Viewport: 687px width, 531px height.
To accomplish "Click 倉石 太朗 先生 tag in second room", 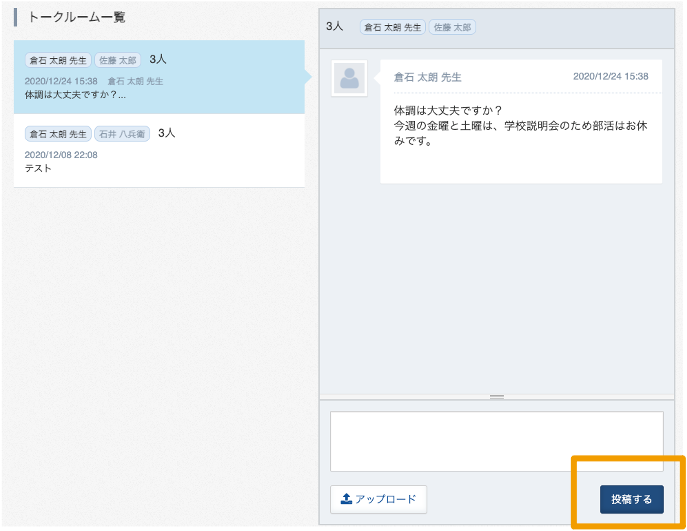I will (x=58, y=134).
